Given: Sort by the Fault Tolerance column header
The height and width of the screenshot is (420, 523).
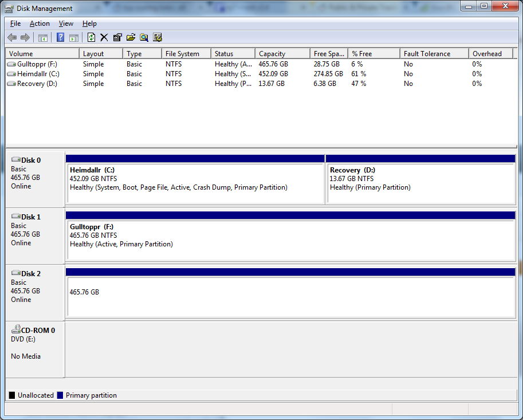Looking at the screenshot, I should [x=435, y=54].
